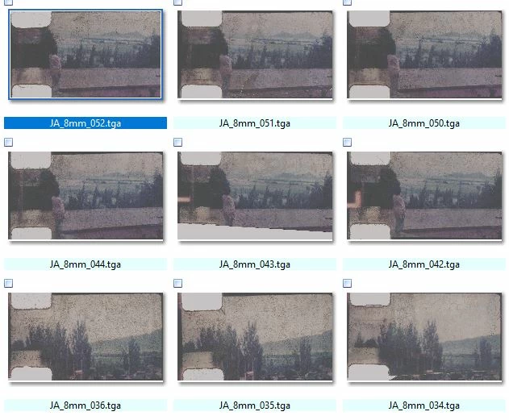Select the JA_8mm_034.tga thumbnail image
Screen dimensions: 509x420
424,337
